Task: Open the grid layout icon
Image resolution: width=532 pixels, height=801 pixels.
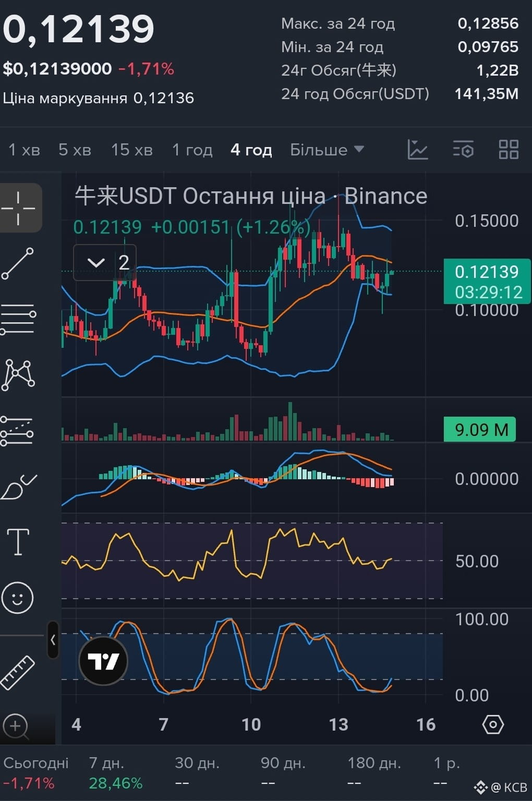Action: tap(509, 150)
